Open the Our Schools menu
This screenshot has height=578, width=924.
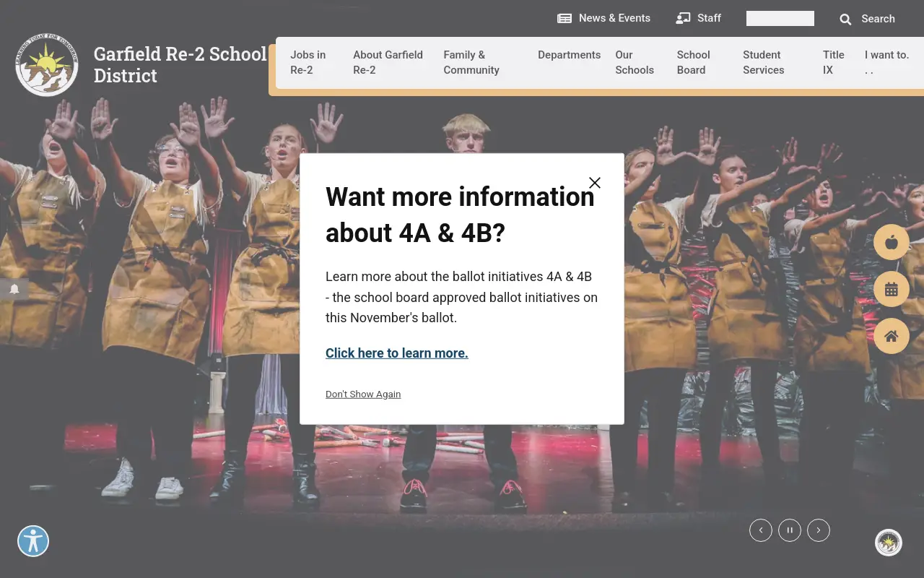click(x=635, y=62)
